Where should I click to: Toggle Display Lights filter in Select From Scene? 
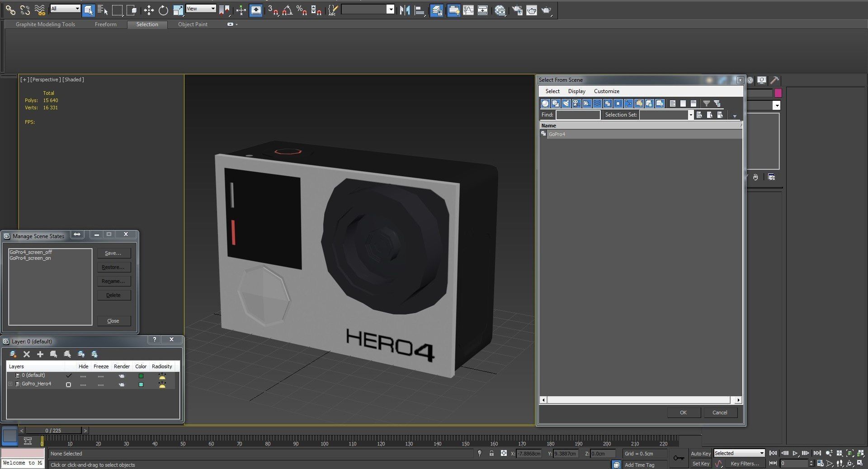pyautogui.click(x=566, y=103)
